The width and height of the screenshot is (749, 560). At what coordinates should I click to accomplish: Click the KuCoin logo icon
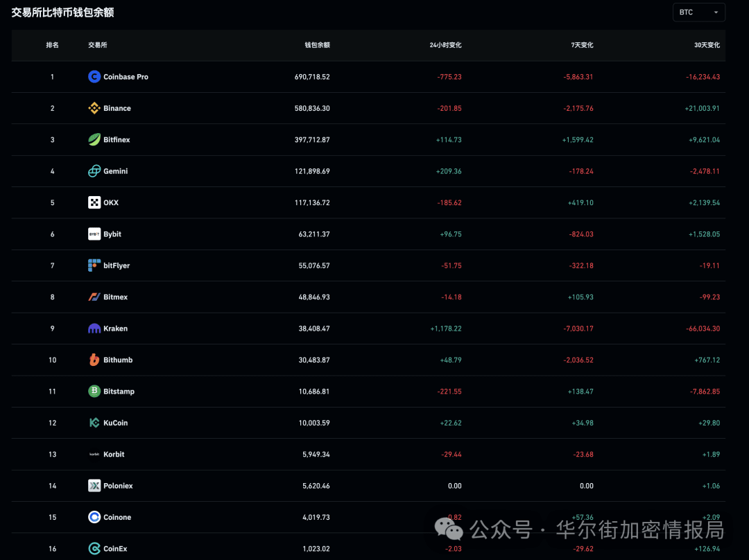94,423
